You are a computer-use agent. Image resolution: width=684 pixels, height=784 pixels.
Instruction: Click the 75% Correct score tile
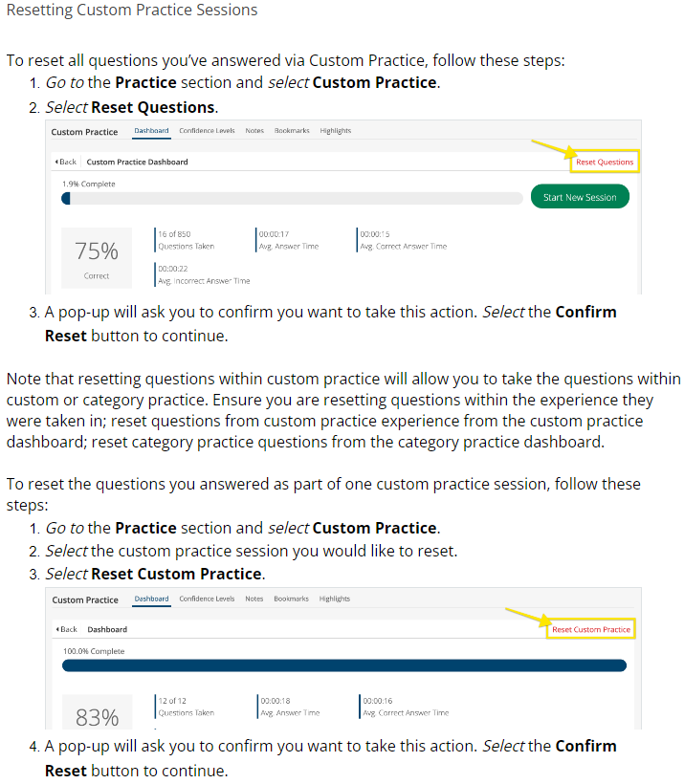pos(97,257)
